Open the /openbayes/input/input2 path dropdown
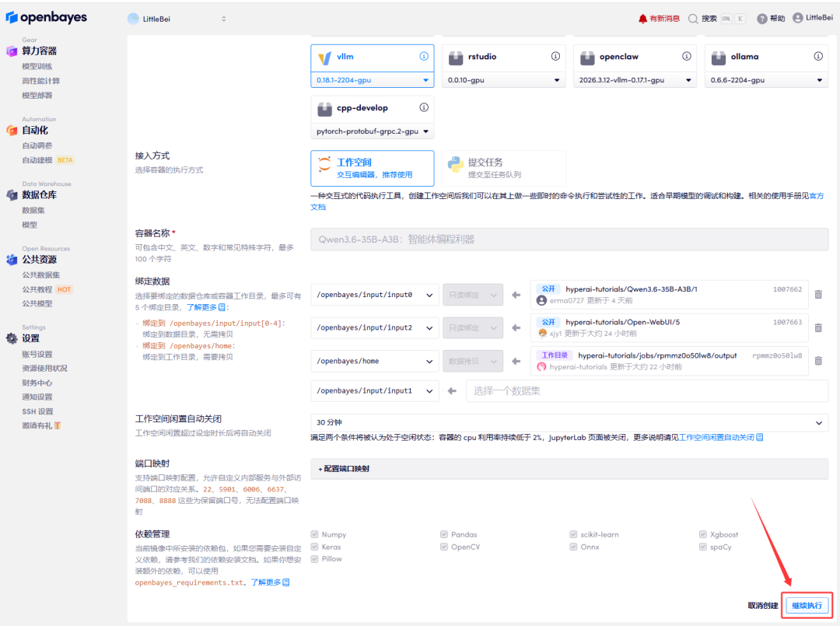Screen dimensions: 840x626 pyautogui.click(x=374, y=327)
